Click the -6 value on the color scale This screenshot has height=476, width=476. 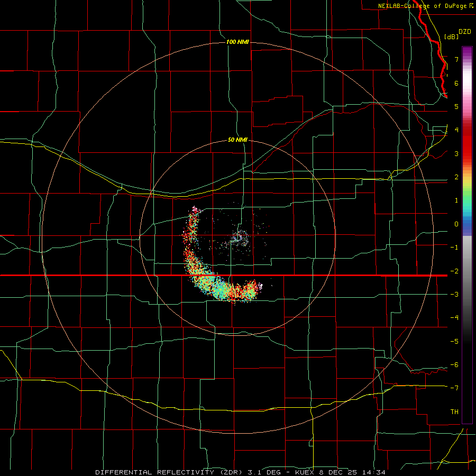[454, 365]
